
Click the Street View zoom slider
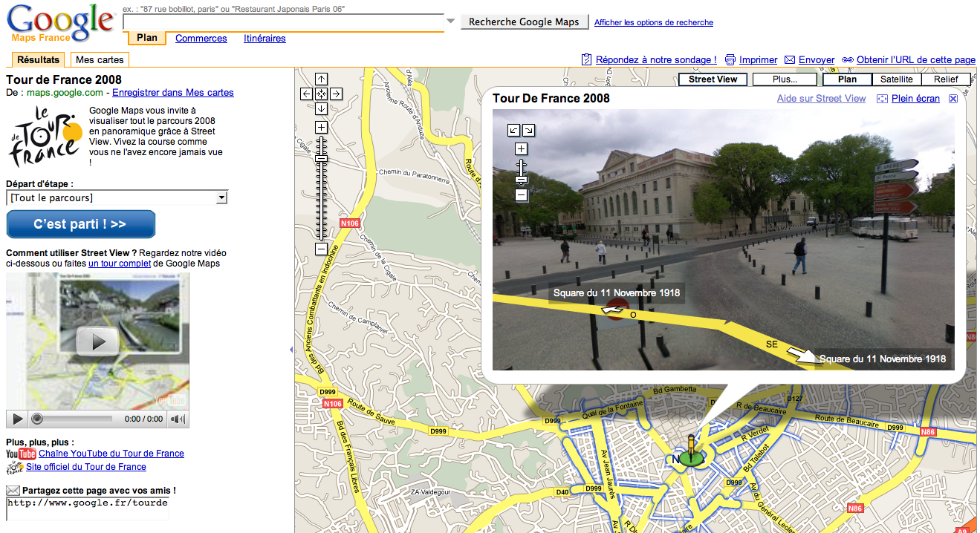click(522, 172)
